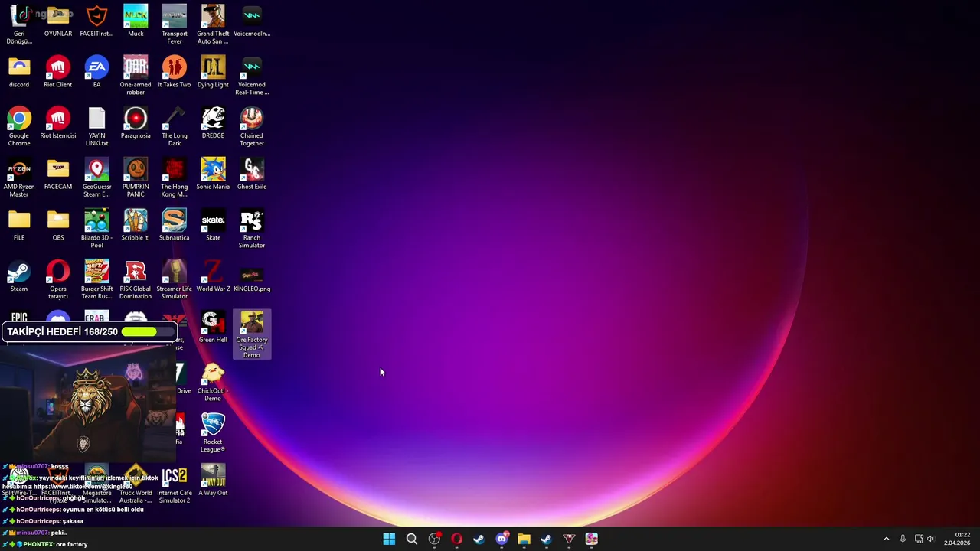The width and height of the screenshot is (980, 551).
Task: Open World War Z shortcut
Action: [x=213, y=277]
